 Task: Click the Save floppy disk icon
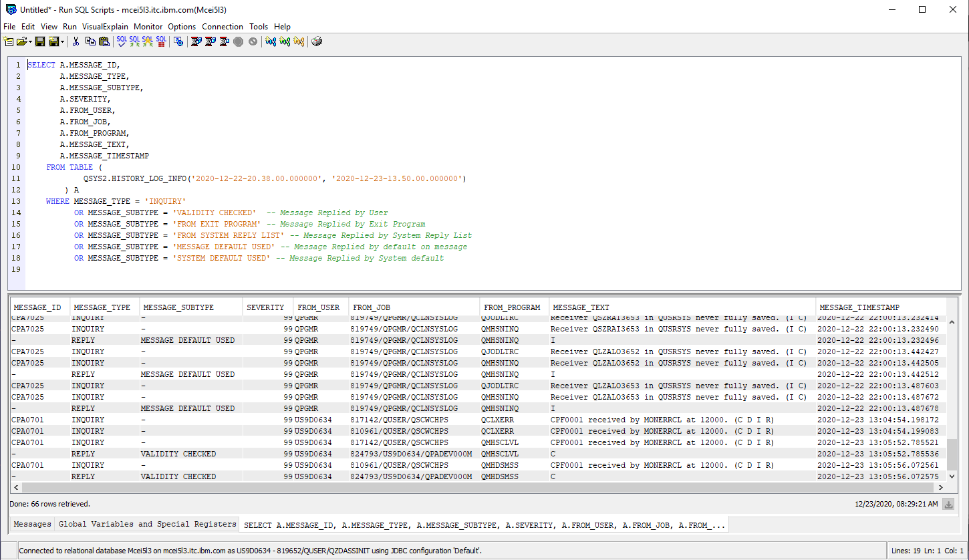[x=40, y=41]
